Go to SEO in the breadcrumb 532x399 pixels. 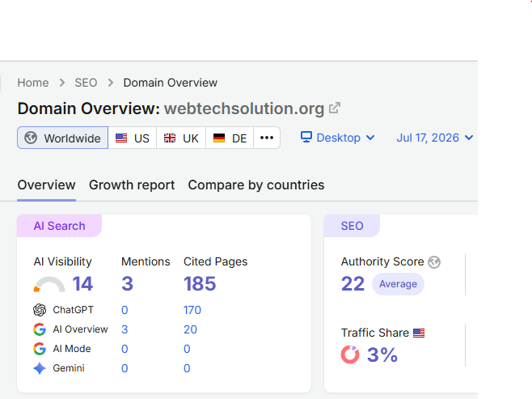[86, 83]
